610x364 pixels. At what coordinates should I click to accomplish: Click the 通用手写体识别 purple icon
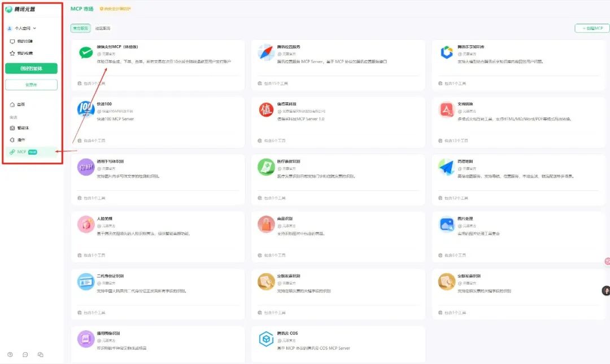(86, 167)
